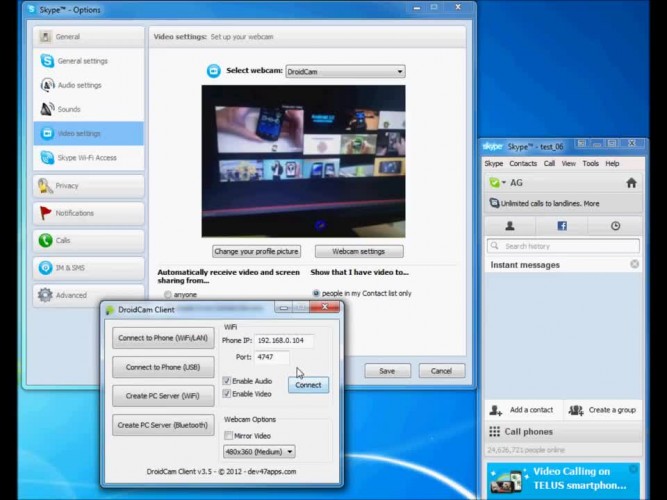667x500 pixels.
Task: Click the Video Calling on TELUS ad
Action: click(563, 480)
